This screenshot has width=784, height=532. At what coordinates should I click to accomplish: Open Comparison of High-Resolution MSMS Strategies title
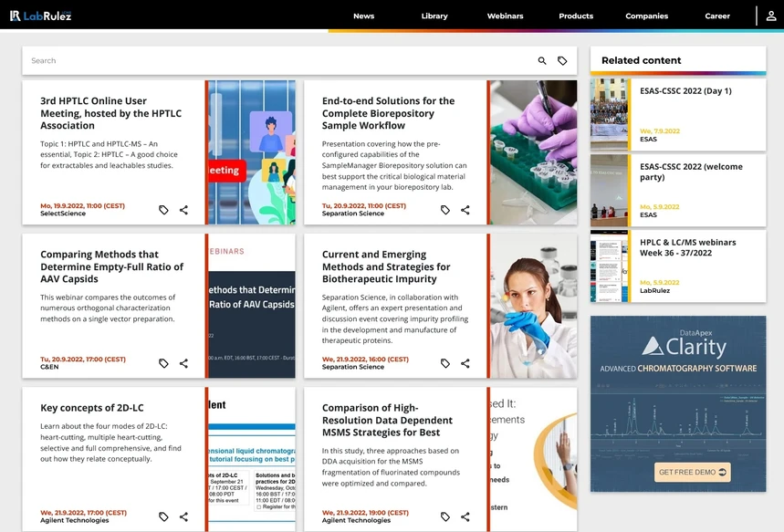pos(387,421)
